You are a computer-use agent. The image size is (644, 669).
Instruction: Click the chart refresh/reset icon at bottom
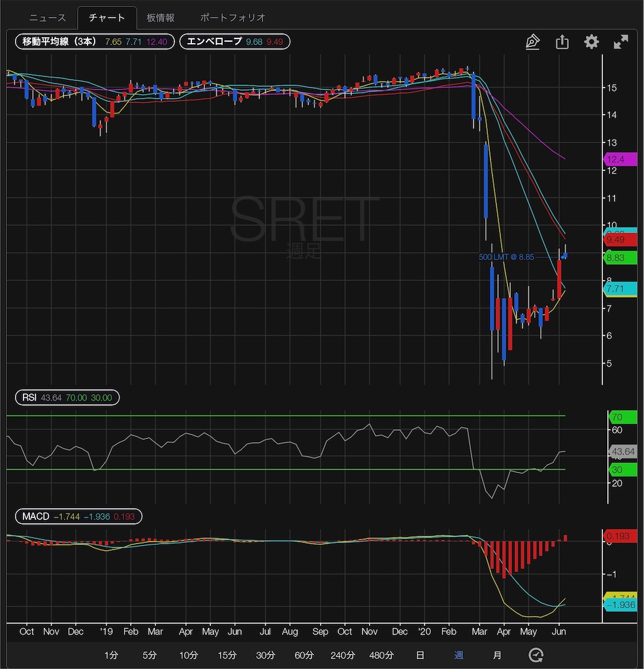pos(536,655)
